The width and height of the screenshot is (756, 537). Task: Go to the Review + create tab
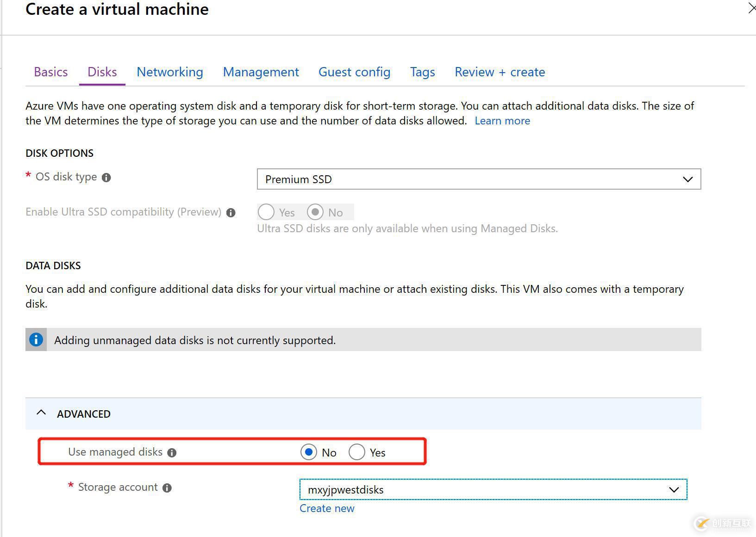pyautogui.click(x=500, y=72)
